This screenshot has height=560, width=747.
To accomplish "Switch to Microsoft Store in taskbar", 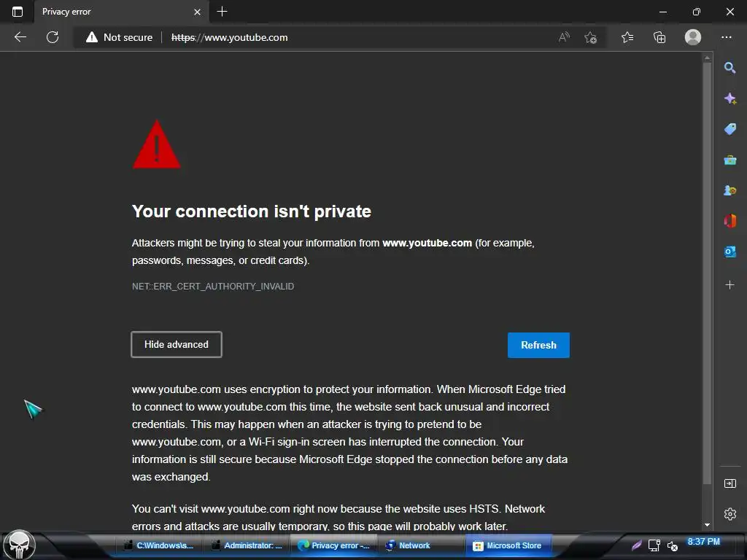I will tap(508, 545).
